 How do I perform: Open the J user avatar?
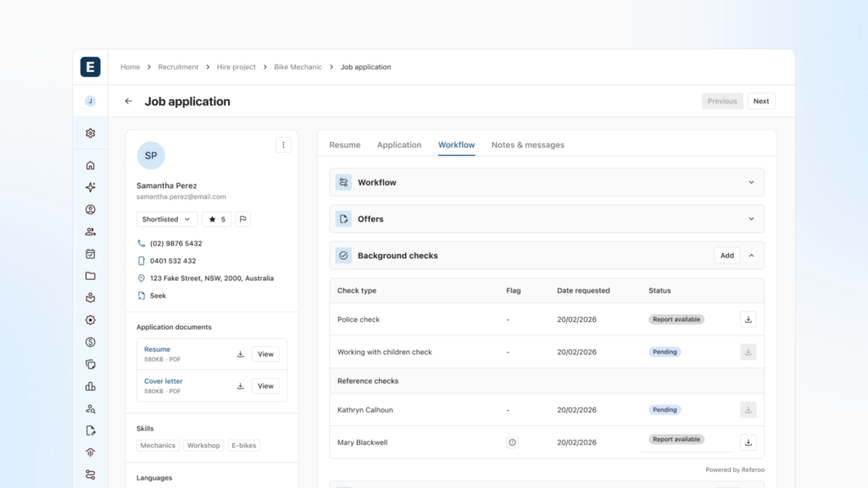[90, 101]
